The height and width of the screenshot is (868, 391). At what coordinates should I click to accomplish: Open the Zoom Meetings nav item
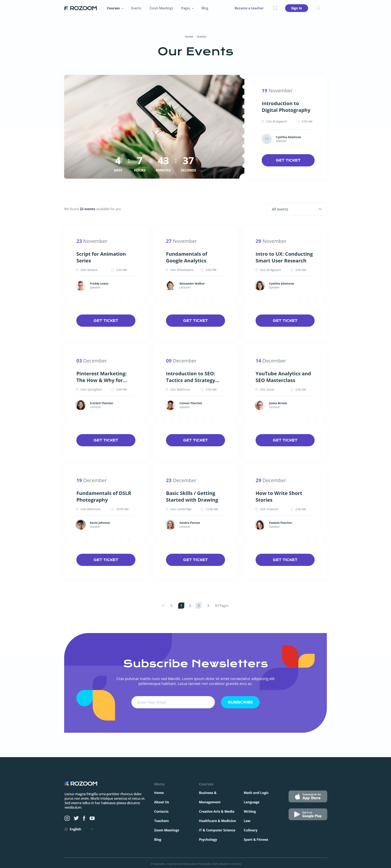(x=161, y=8)
